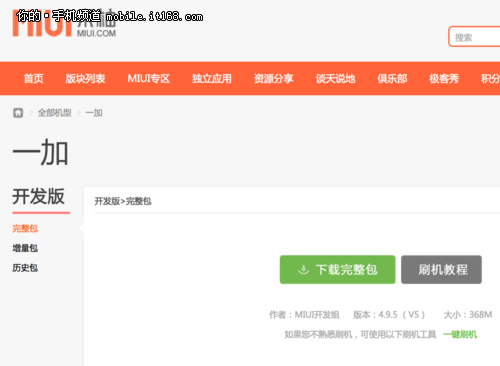Click the 一加 breadcrumb link
Screen dimensions: 500x366
point(94,113)
